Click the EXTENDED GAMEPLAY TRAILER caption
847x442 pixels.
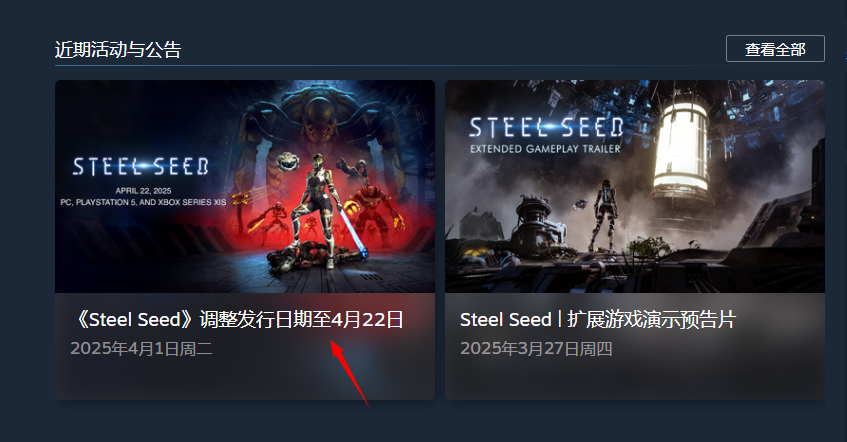[x=546, y=149]
